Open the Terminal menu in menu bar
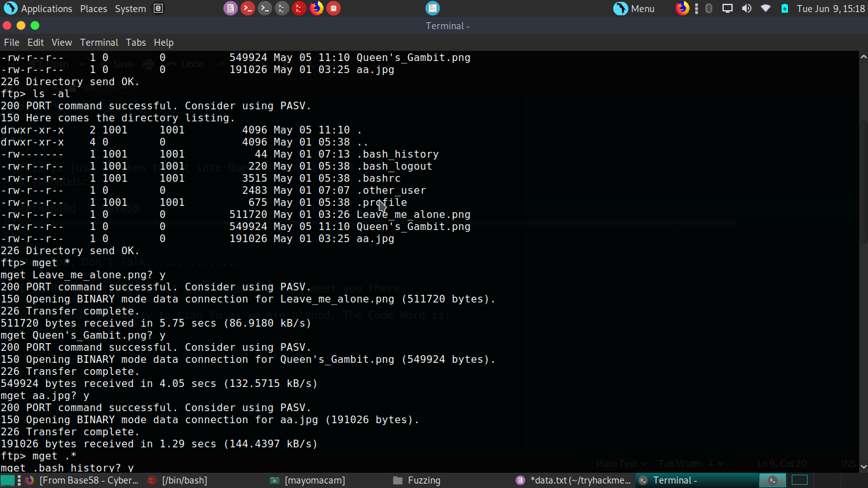This screenshot has width=868, height=488. click(x=98, y=43)
